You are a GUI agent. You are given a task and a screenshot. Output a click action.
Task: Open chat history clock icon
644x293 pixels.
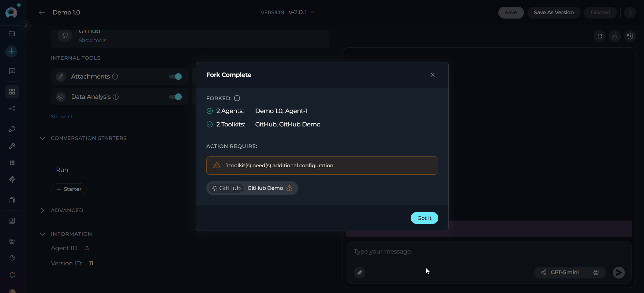(x=630, y=36)
